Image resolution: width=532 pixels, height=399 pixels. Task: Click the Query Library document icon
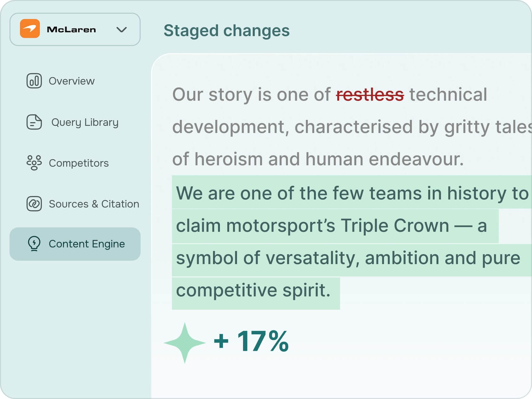[x=34, y=122]
